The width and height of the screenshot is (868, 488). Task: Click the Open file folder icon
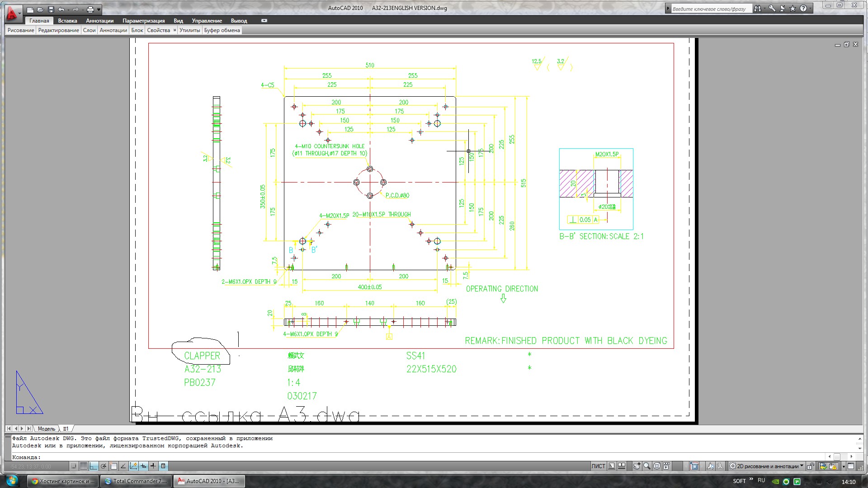tap(41, 9)
